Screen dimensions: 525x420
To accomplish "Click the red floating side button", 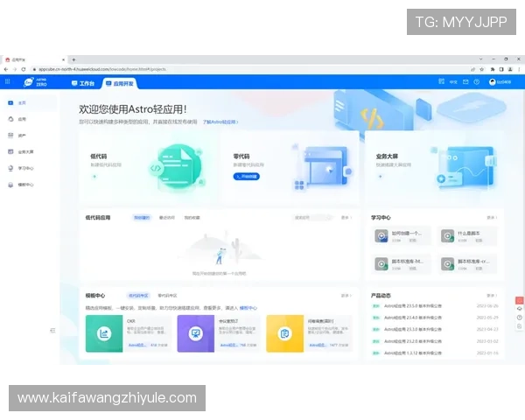I will click(519, 300).
